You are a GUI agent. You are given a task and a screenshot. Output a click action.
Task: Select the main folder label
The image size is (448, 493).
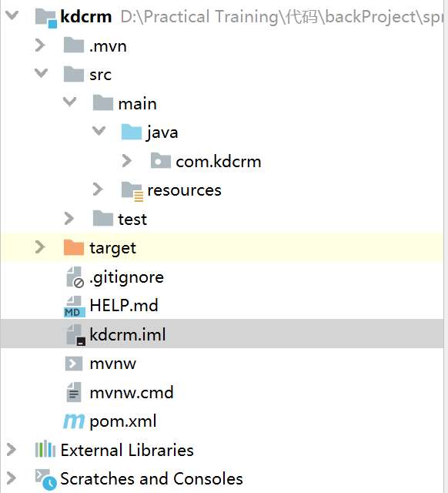coord(137,104)
